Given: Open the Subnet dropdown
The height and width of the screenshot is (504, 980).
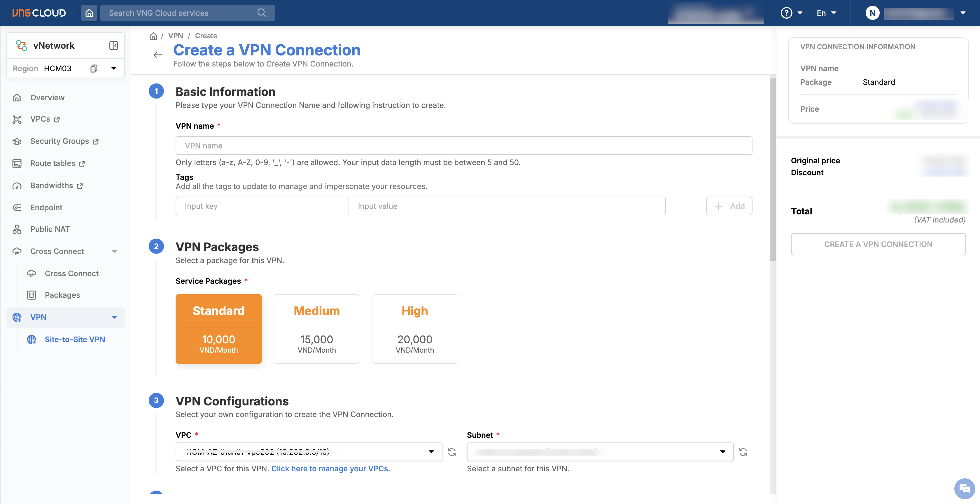Looking at the screenshot, I should (600, 452).
